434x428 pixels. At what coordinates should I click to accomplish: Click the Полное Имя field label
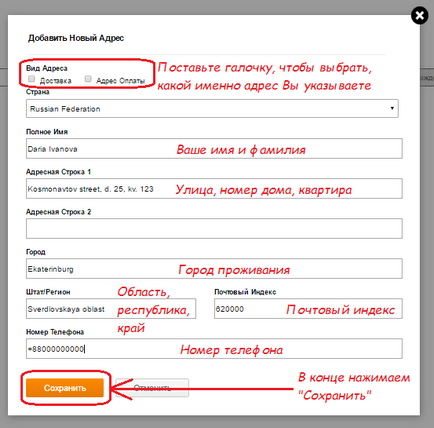[x=47, y=132]
